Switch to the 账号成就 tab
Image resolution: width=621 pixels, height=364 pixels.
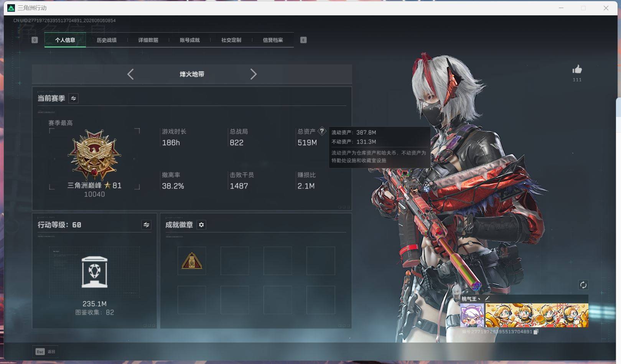pyautogui.click(x=189, y=40)
